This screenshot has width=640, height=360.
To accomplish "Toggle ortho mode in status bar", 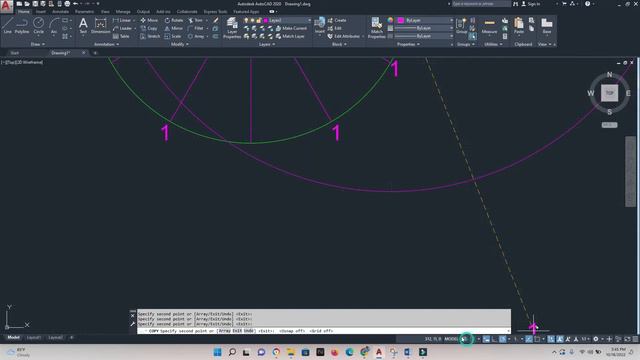I will pos(495,339).
